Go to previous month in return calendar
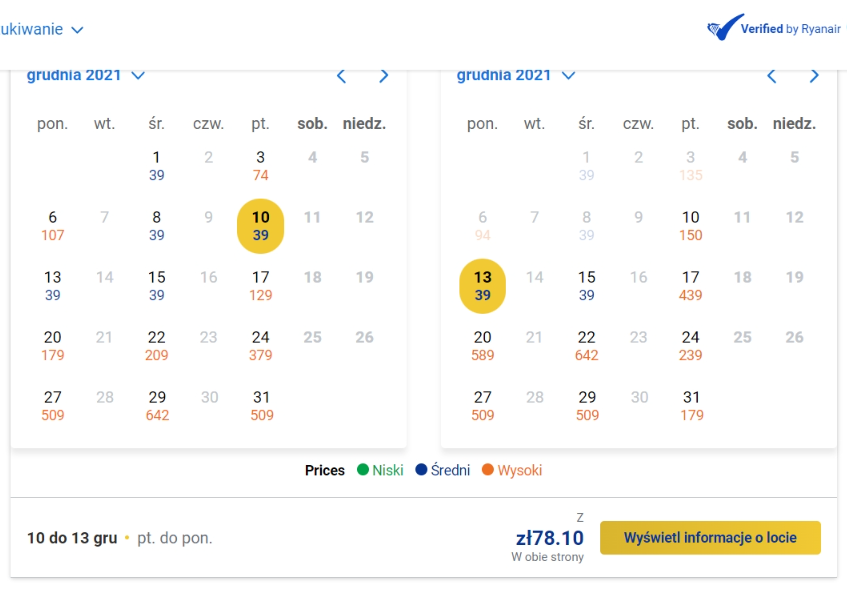Screen dimensions: 847x589 pyautogui.click(x=771, y=76)
